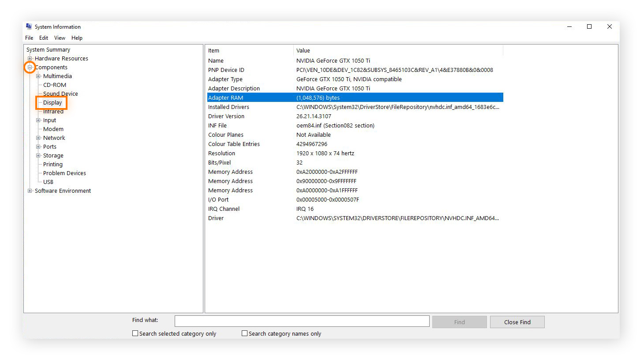
Task: Click the Item column header
Action: pos(250,51)
